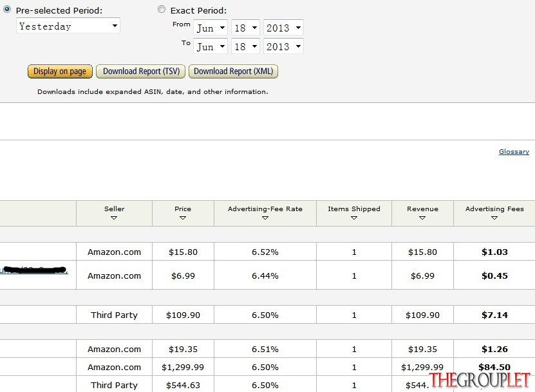Download the report as TSV
Viewport: 535px width, 392px height.
point(141,71)
